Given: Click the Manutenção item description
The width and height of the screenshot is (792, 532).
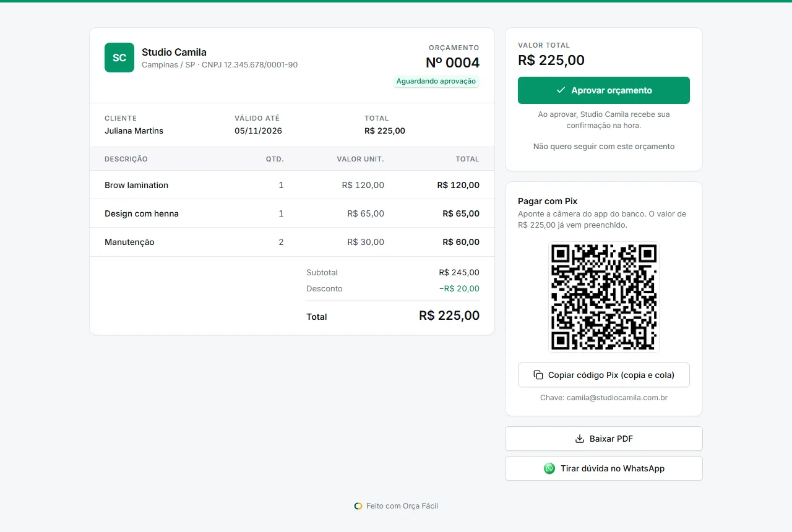Looking at the screenshot, I should [x=129, y=242].
